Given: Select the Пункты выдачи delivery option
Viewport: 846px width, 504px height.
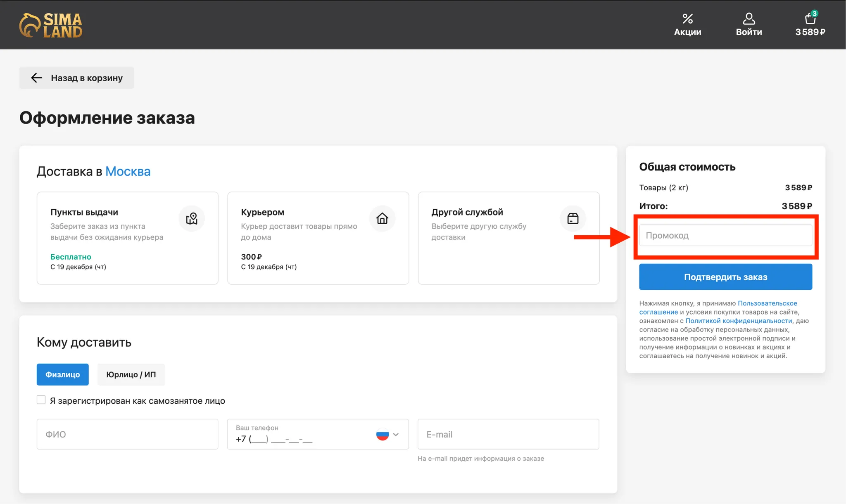Looking at the screenshot, I should pyautogui.click(x=127, y=238).
